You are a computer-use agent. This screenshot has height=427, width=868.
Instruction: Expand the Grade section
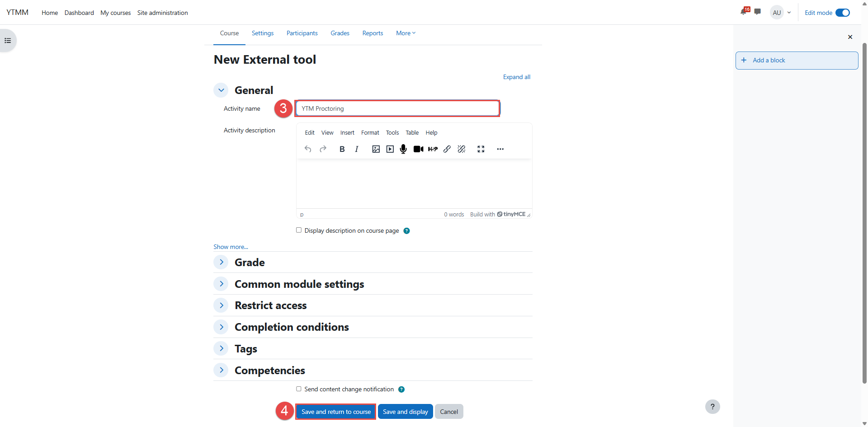coord(221,262)
